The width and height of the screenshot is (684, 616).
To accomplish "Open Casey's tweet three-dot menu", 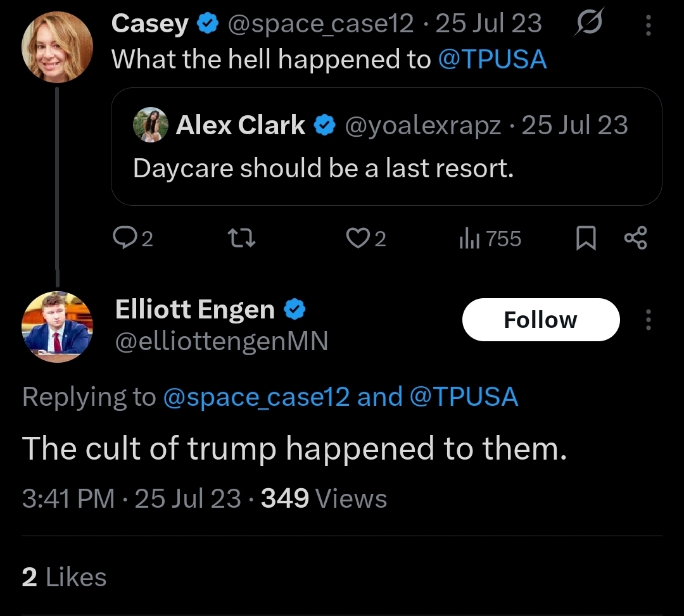I will 648,25.
